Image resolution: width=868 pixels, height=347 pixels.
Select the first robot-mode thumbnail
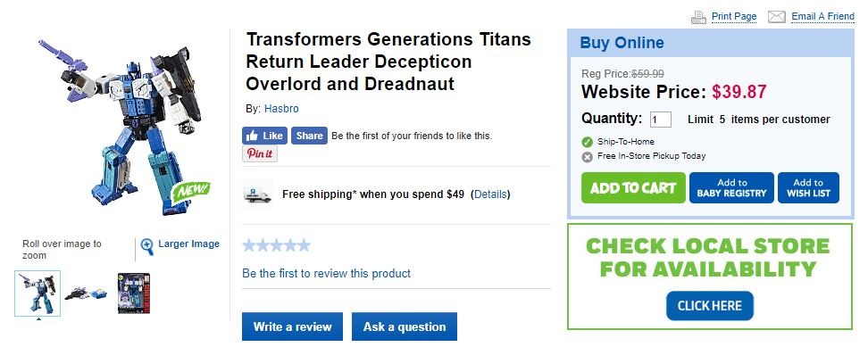pyautogui.click(x=38, y=293)
